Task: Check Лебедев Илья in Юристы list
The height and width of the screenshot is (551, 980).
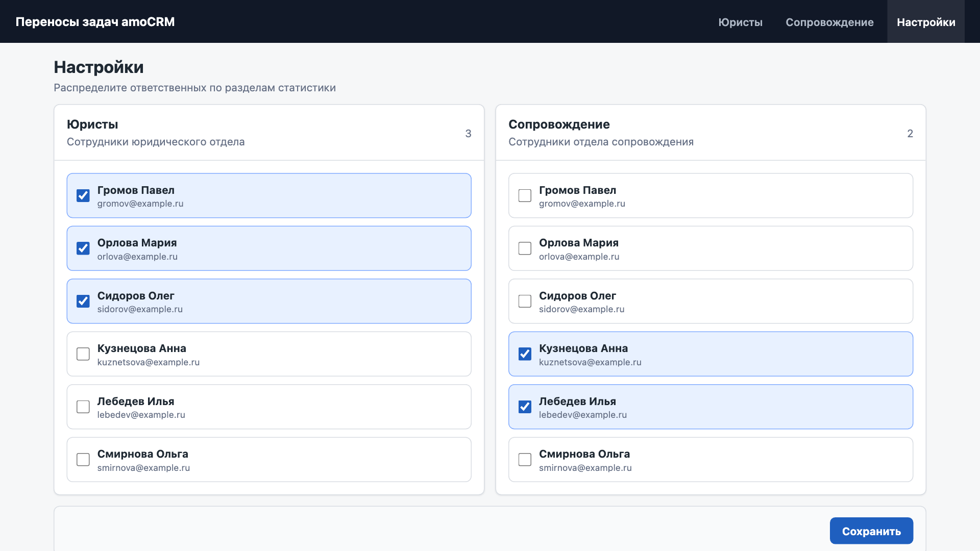Action: click(83, 407)
